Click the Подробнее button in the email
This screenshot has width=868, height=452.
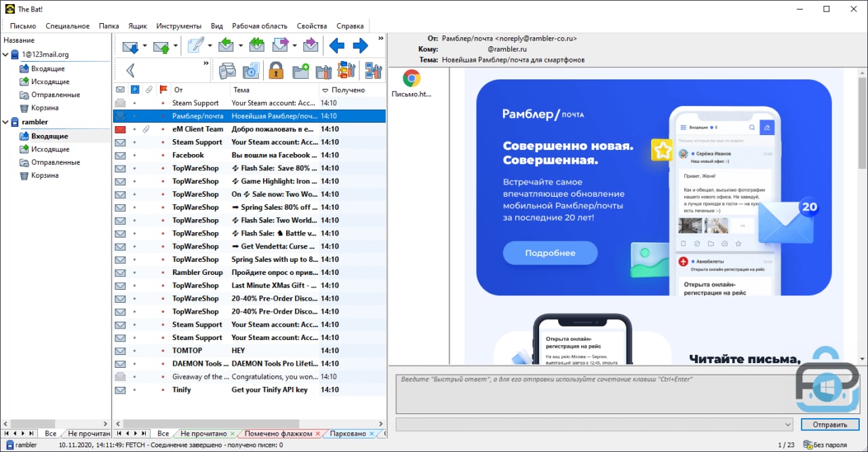coord(550,253)
